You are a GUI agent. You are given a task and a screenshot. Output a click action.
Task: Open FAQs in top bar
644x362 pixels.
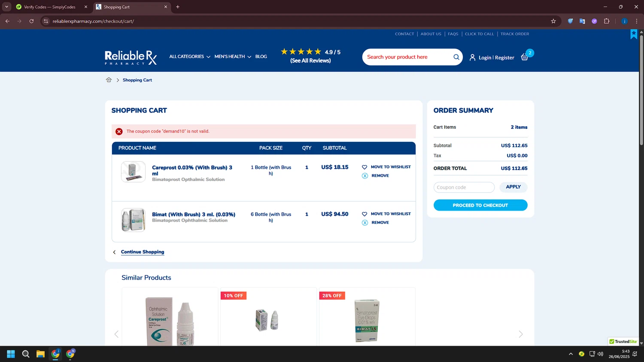(x=453, y=34)
